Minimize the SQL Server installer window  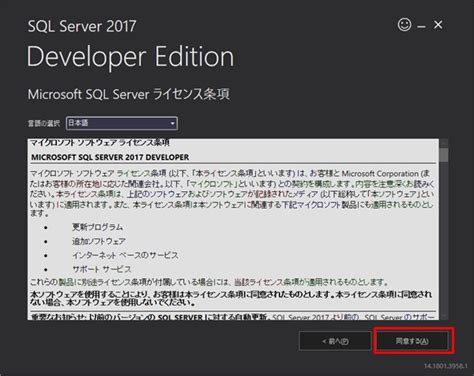point(422,27)
